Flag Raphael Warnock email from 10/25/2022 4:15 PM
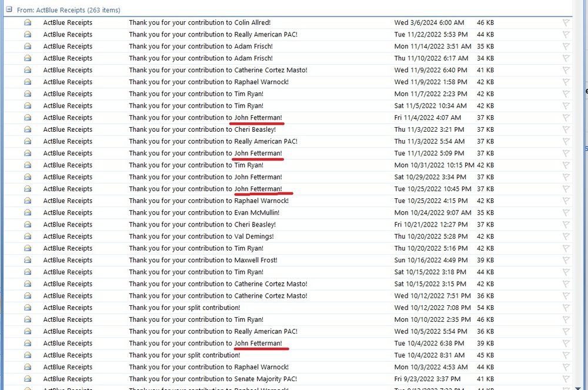This screenshot has width=588, height=390. (566, 201)
